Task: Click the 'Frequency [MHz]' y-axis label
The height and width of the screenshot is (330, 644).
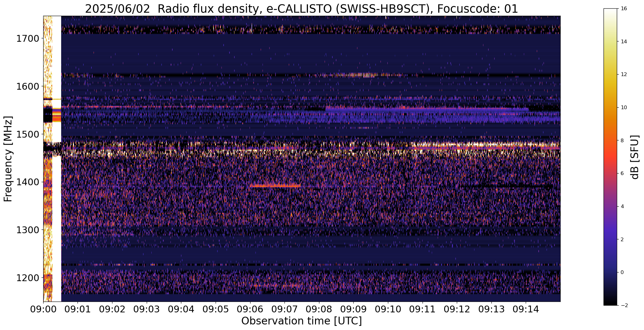Action: point(8,159)
